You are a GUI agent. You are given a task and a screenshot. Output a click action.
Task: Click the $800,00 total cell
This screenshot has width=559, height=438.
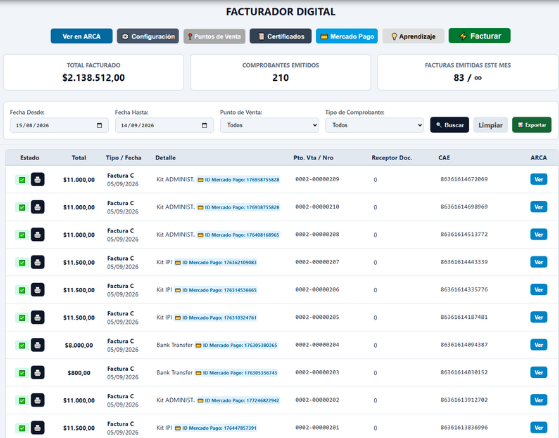[79, 373]
